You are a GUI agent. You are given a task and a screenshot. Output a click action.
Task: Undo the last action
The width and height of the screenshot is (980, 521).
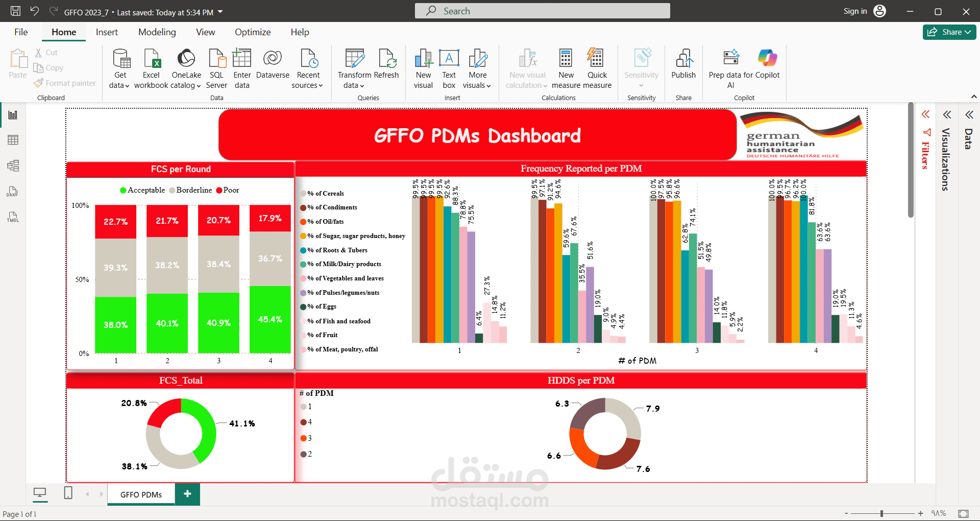pyautogui.click(x=34, y=11)
